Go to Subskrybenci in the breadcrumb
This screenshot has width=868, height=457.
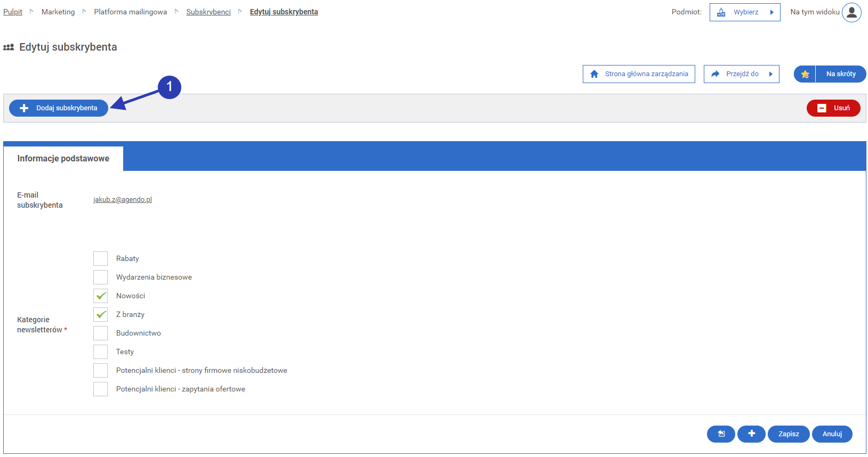click(208, 12)
